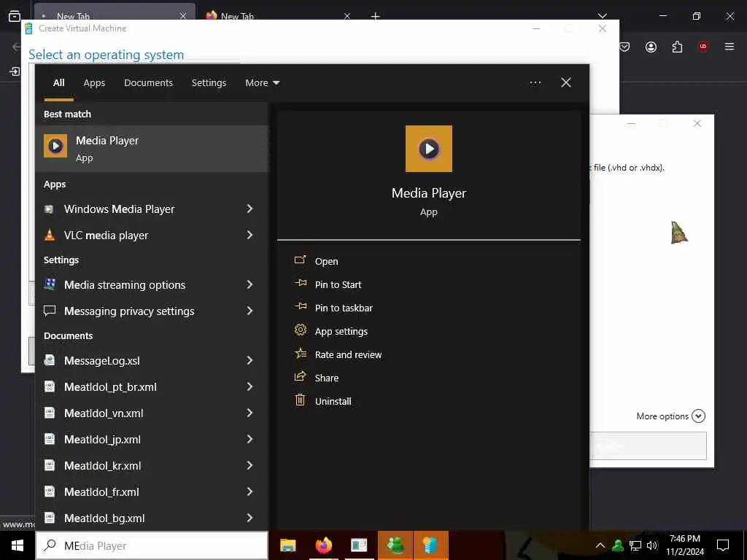Screen dimensions: 747x560
Task: Show hidden tray icons chevron
Action: tap(600, 545)
